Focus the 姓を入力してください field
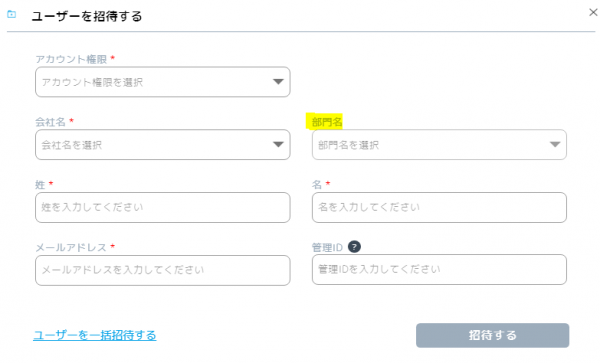Viewport: 600px width, 363px height. (163, 207)
